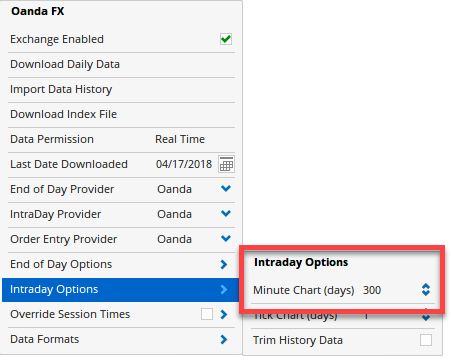Click Download Daily Data

65,64
